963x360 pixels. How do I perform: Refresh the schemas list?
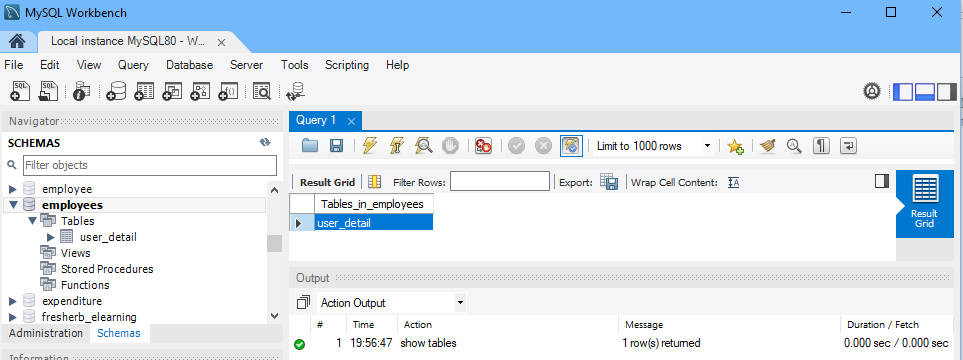[265, 142]
